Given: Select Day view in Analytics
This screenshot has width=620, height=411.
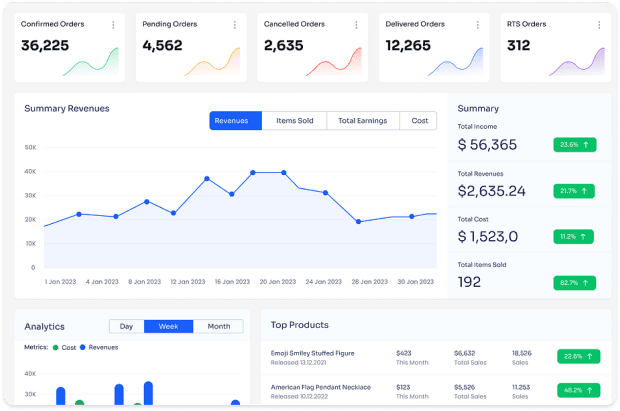Looking at the screenshot, I should pos(126,326).
